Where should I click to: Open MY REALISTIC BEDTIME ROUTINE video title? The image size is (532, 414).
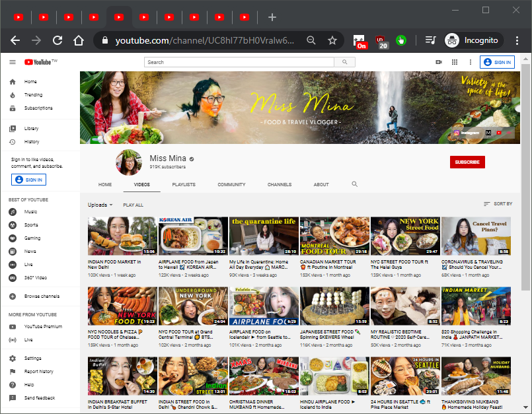400,334
